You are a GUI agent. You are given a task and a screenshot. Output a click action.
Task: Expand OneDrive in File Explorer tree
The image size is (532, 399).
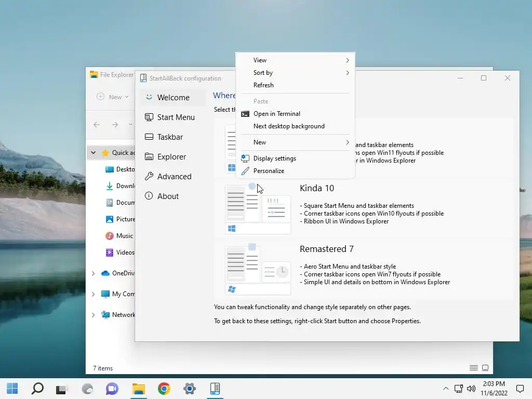[94, 273]
